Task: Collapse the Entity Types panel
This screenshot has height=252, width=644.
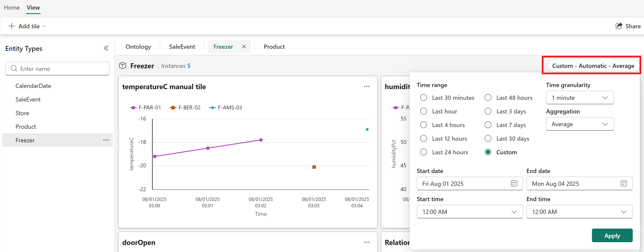Action: click(x=106, y=48)
